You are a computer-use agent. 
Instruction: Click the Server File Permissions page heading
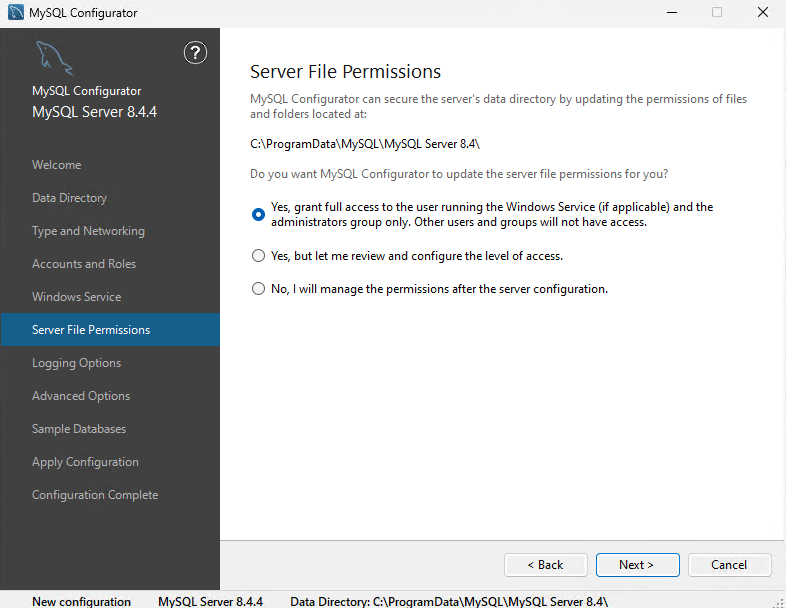345,72
